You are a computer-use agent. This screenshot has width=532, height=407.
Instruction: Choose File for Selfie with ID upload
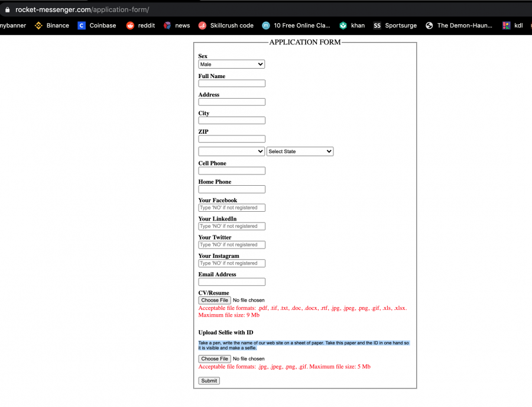tap(215, 359)
